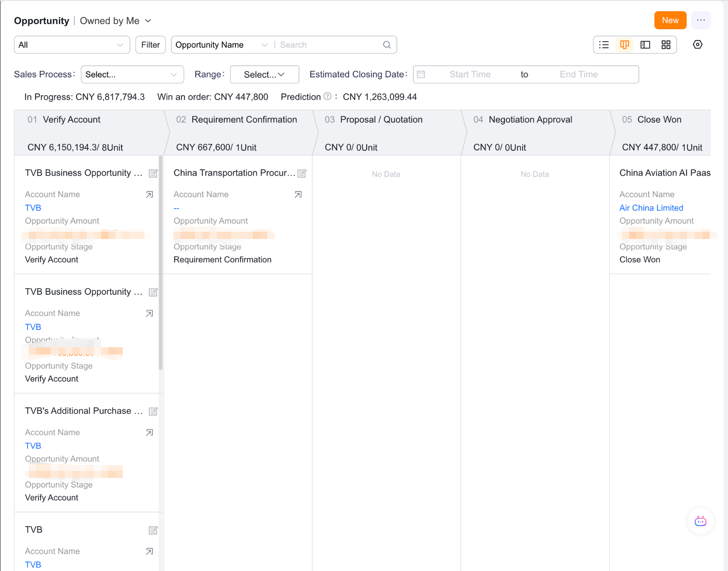Switch to split panel view icon

tap(645, 45)
